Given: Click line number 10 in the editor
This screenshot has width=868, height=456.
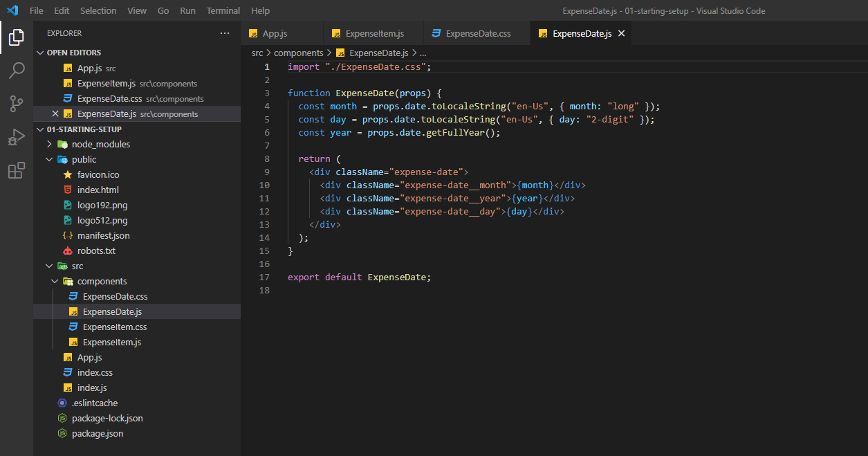Looking at the screenshot, I should [x=264, y=185].
